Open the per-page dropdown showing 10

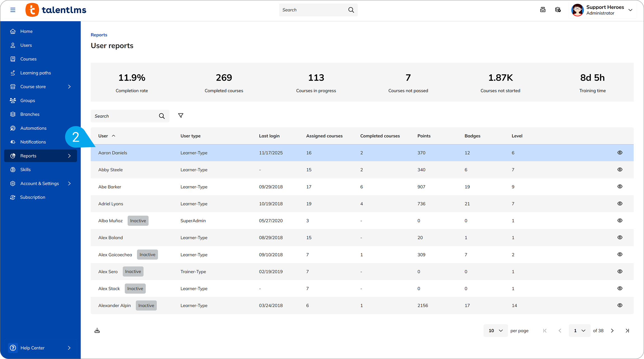point(495,330)
